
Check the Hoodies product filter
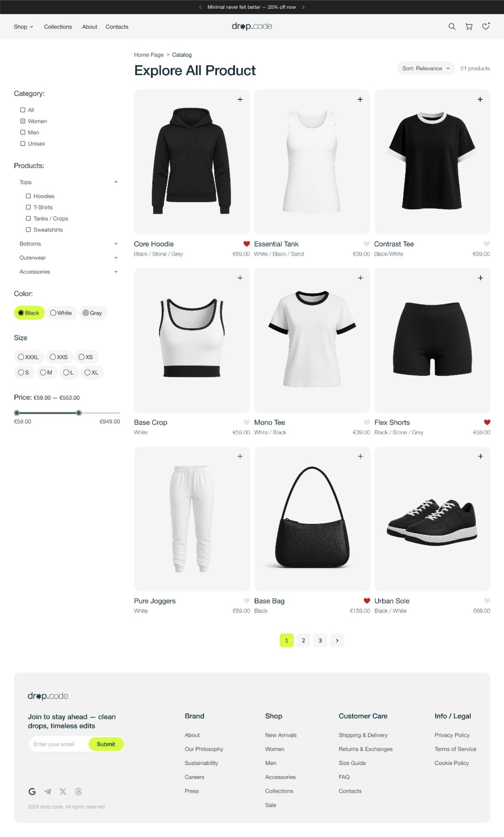coord(28,196)
